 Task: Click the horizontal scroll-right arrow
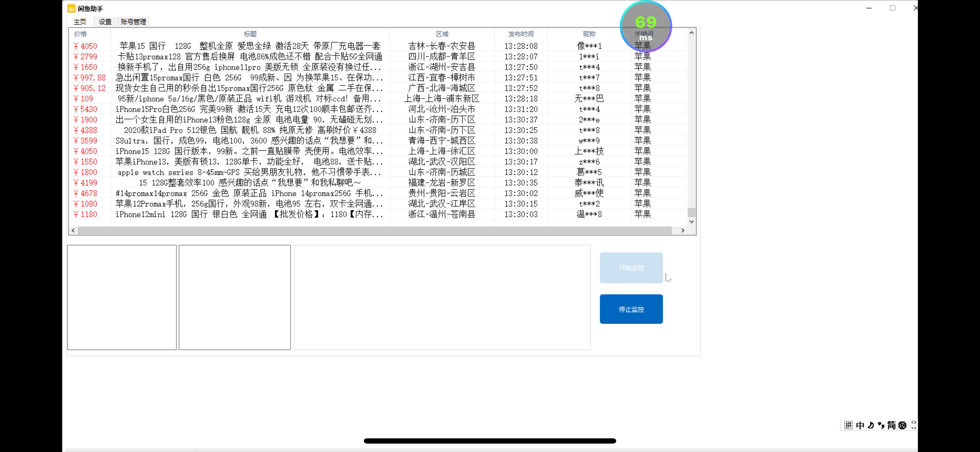point(682,231)
